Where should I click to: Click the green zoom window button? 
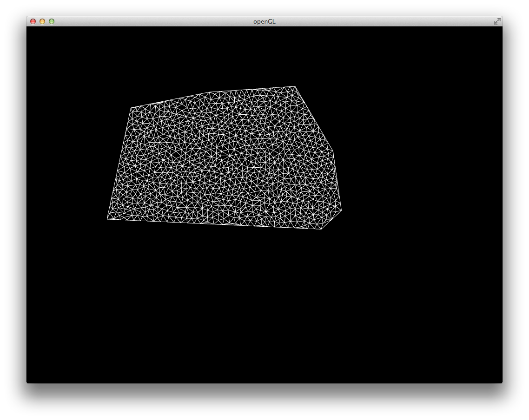[x=52, y=21]
